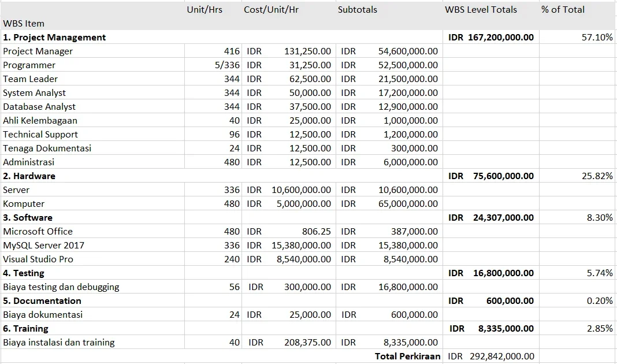Select the '1. Project Management' row label
Image resolution: width=617 pixels, height=364 pixels.
pos(54,38)
